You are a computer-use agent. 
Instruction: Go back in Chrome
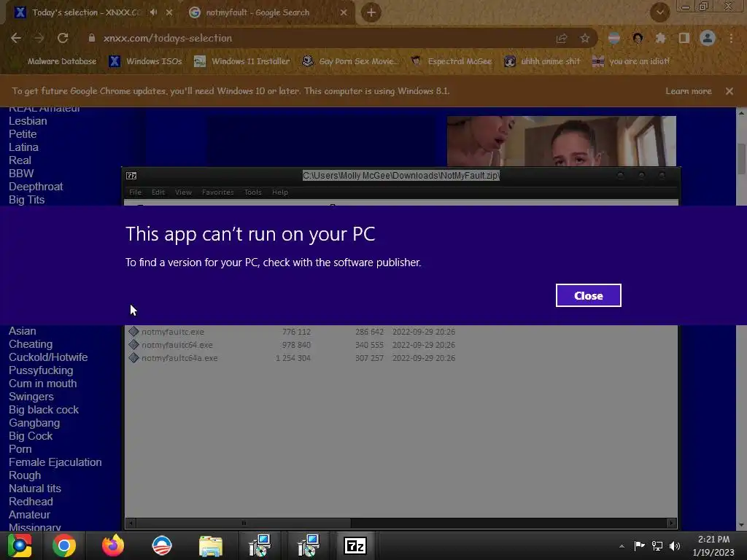[x=16, y=38]
